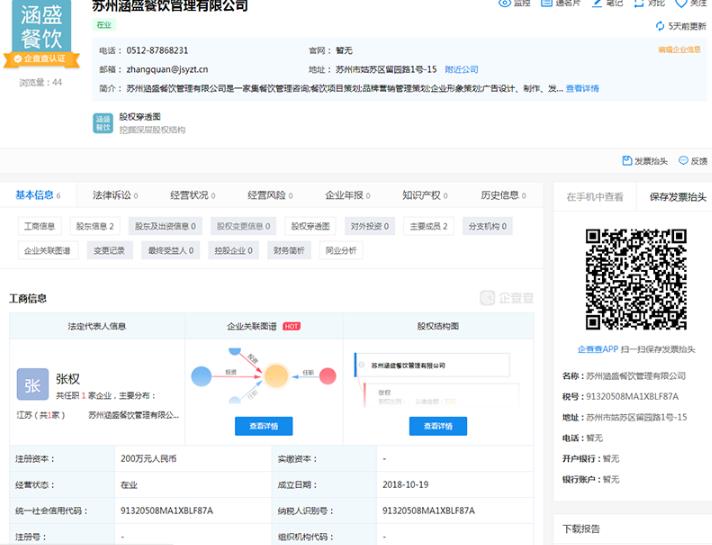Switch to the 法律诉讼 tab
712x545 pixels.
tap(115, 195)
